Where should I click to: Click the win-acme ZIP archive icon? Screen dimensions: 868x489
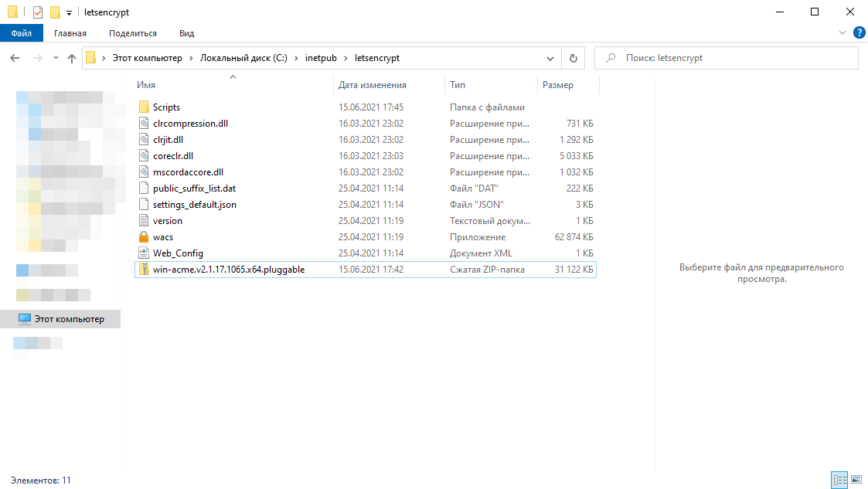click(144, 270)
